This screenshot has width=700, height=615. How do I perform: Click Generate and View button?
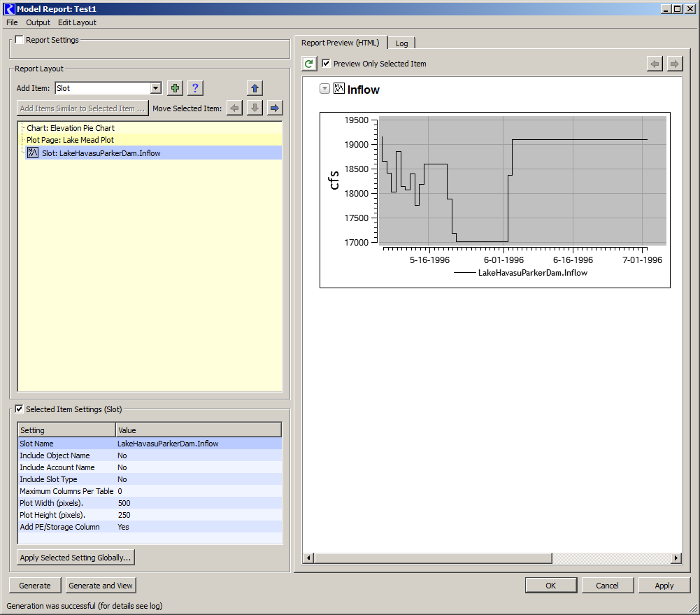pos(101,586)
